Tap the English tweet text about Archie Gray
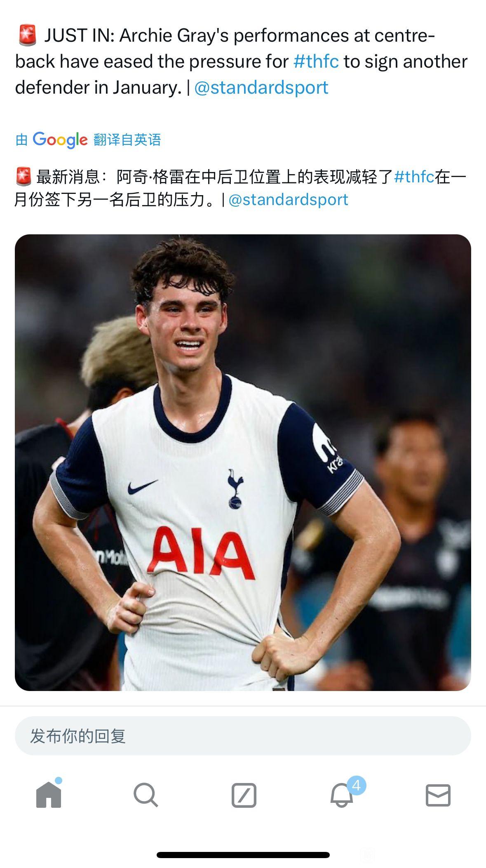486x868 pixels. pyautogui.click(x=242, y=61)
